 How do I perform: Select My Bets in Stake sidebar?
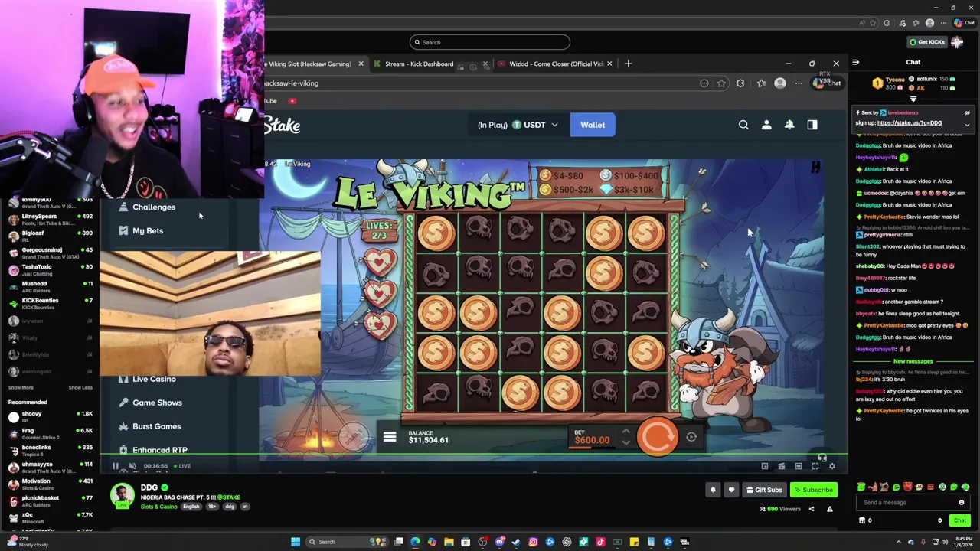[x=148, y=230]
